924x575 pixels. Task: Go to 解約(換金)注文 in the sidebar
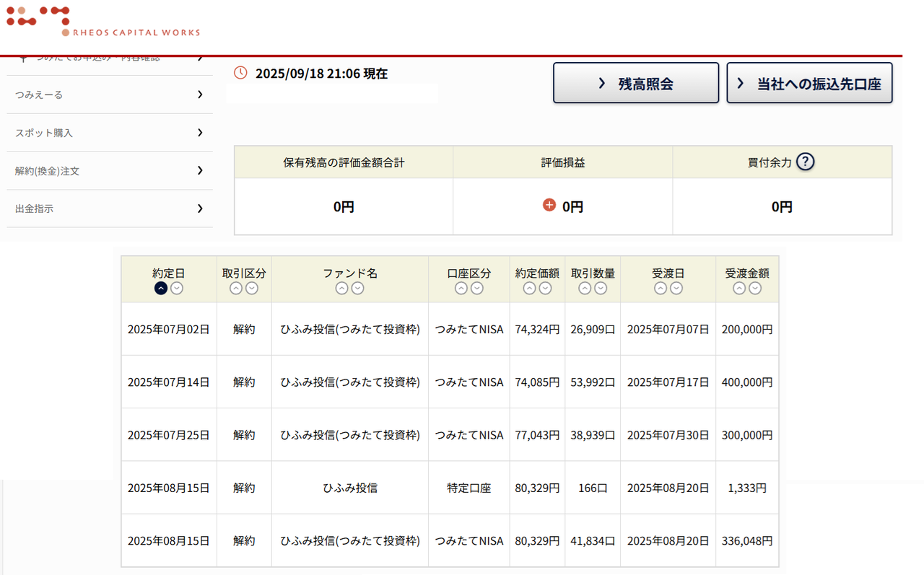point(110,171)
